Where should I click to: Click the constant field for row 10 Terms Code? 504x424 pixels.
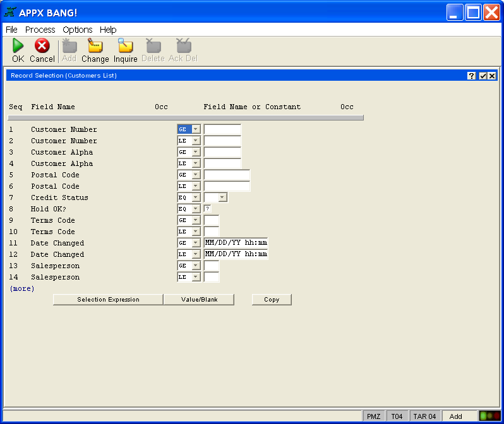pos(212,232)
